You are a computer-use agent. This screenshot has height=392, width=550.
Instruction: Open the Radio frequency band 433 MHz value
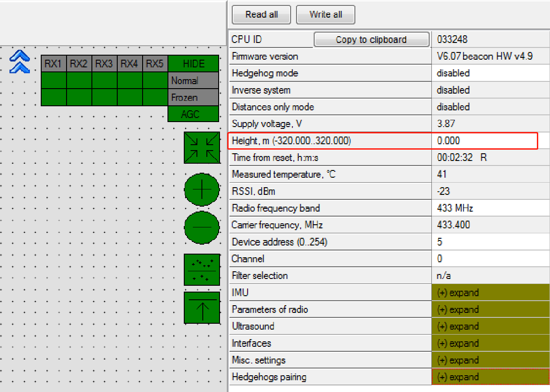pos(490,208)
